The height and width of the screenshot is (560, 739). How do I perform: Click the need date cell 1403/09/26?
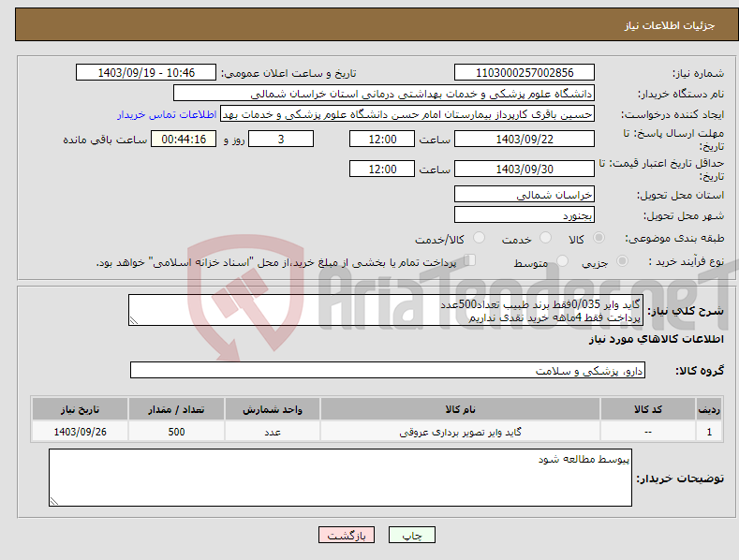click(81, 432)
